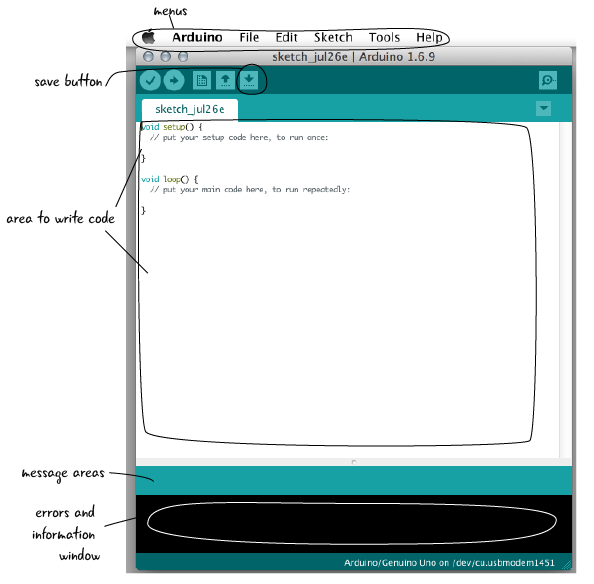Image resolution: width=594 pixels, height=584 pixels.
Task: Open the Serial Monitor magnifier icon
Action: click(548, 80)
